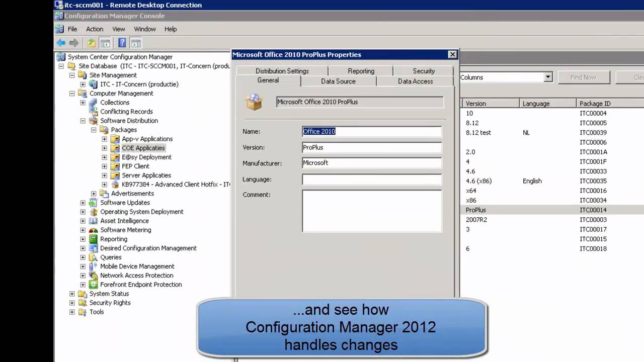Image resolution: width=644 pixels, height=362 pixels.
Task: Open the Window menu
Action: pos(145,29)
